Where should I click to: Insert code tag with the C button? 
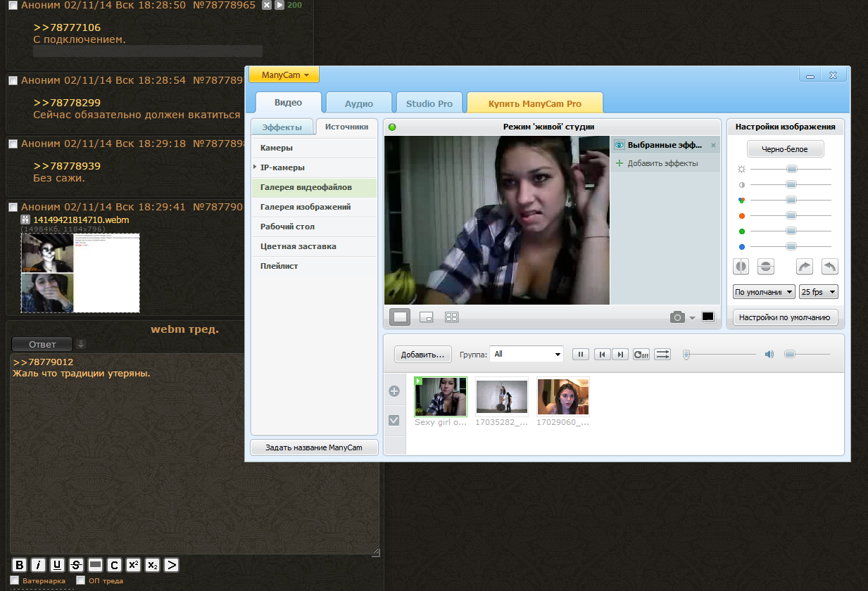(x=115, y=565)
